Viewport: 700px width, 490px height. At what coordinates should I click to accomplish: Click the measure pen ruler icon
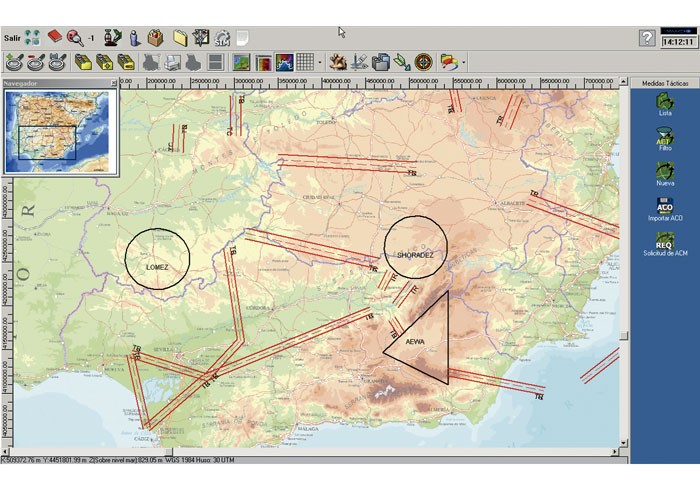359,62
